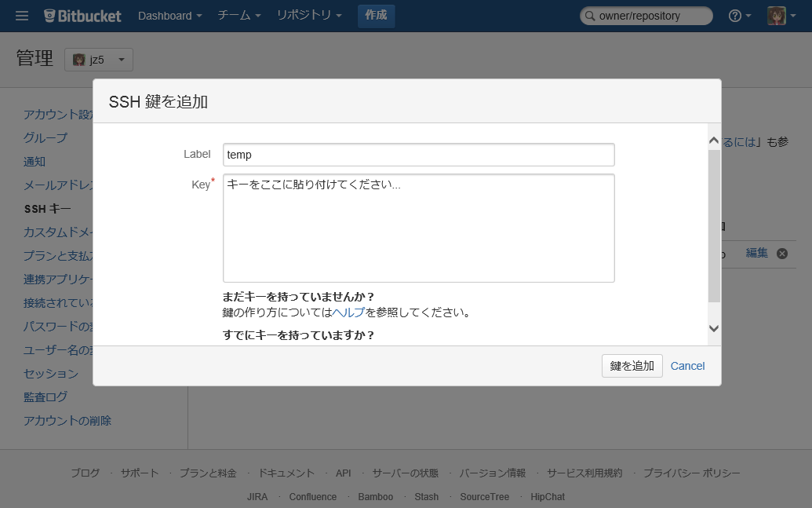
Task: Click the 作成 button in header
Action: click(376, 16)
